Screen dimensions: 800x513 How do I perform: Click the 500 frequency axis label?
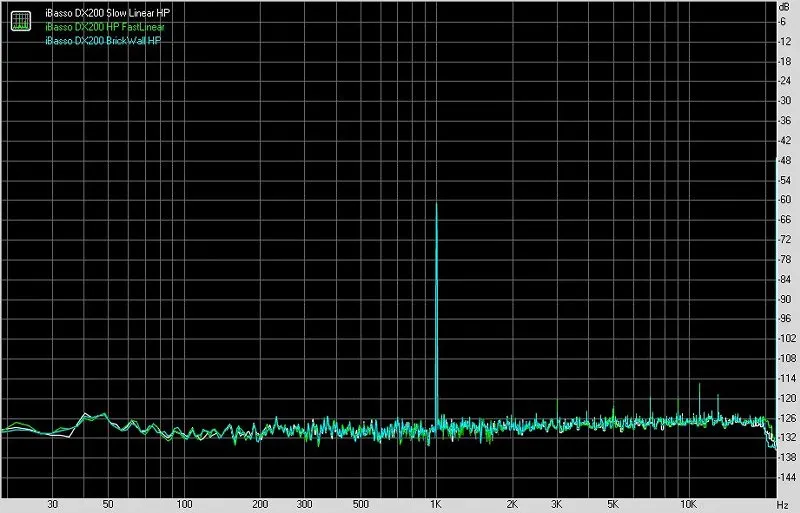click(360, 504)
